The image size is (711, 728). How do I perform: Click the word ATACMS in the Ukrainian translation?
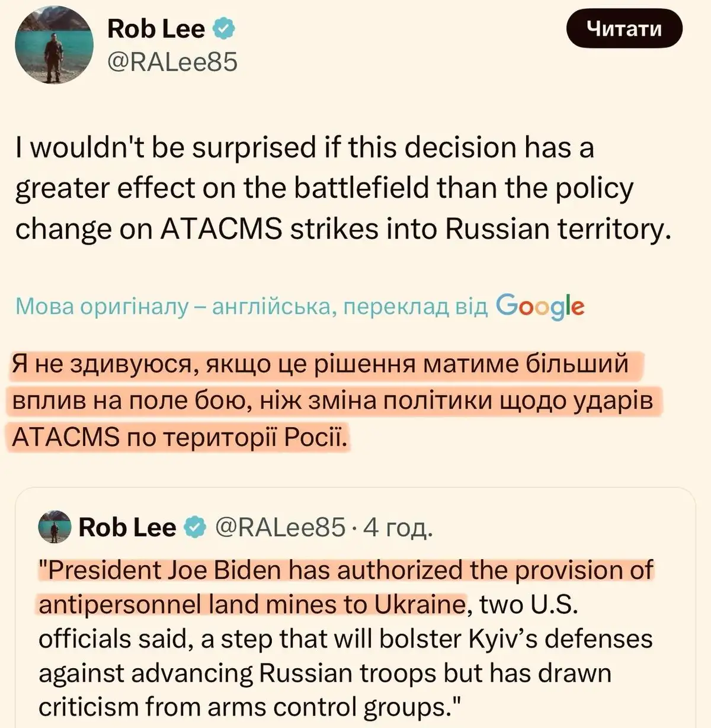click(66, 437)
